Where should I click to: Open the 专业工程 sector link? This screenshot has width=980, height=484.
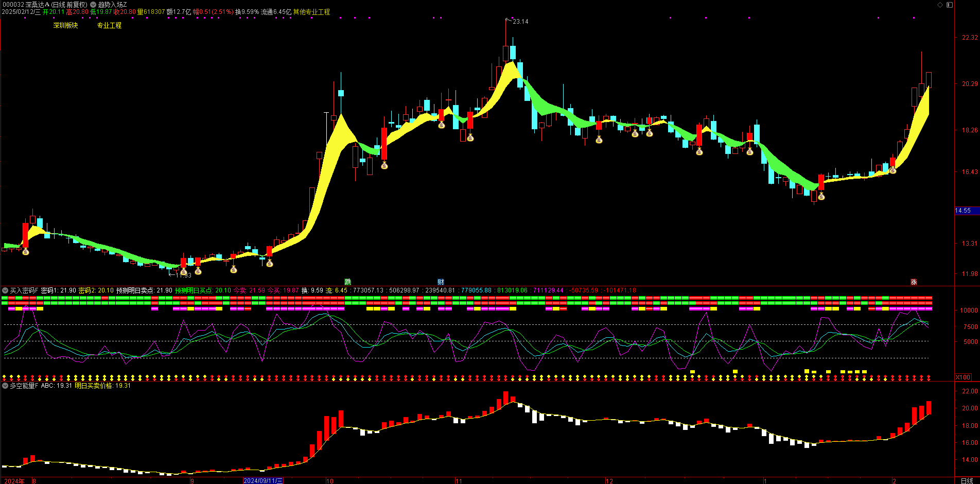coord(109,25)
